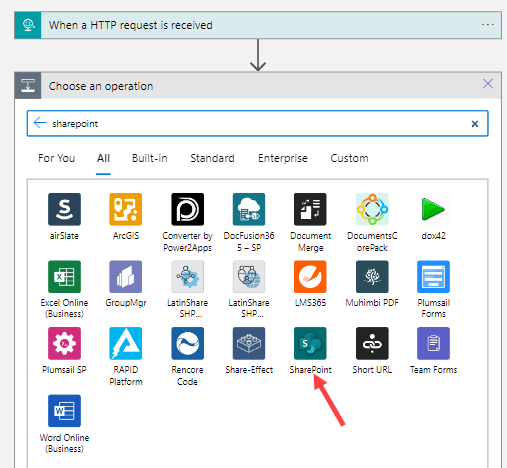Switch to the Built-in tab
Screen dimensions: 507x468
(150, 158)
